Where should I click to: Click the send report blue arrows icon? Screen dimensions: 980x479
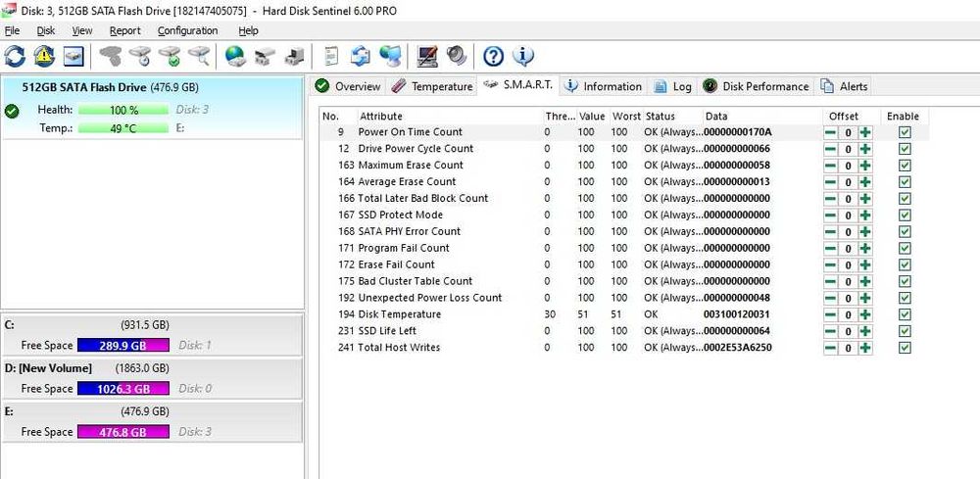pos(360,56)
